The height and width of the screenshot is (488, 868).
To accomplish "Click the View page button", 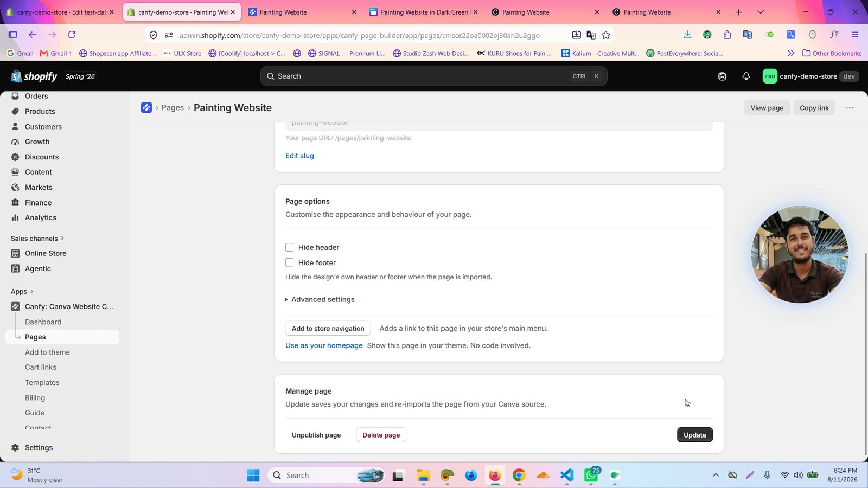I will pos(767,108).
